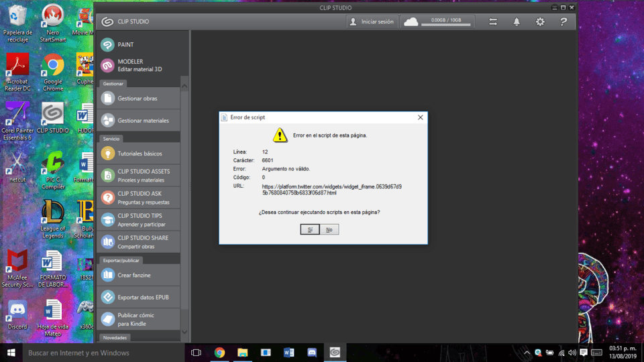Screen dimensions: 644x362
Task: Open CLIP STUDIO ASK Preguntas y respuestas
Action: pyautogui.click(x=138, y=198)
